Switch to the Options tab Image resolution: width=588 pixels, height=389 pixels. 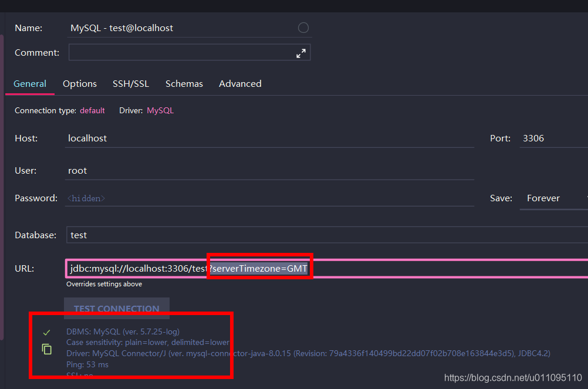[x=79, y=83]
